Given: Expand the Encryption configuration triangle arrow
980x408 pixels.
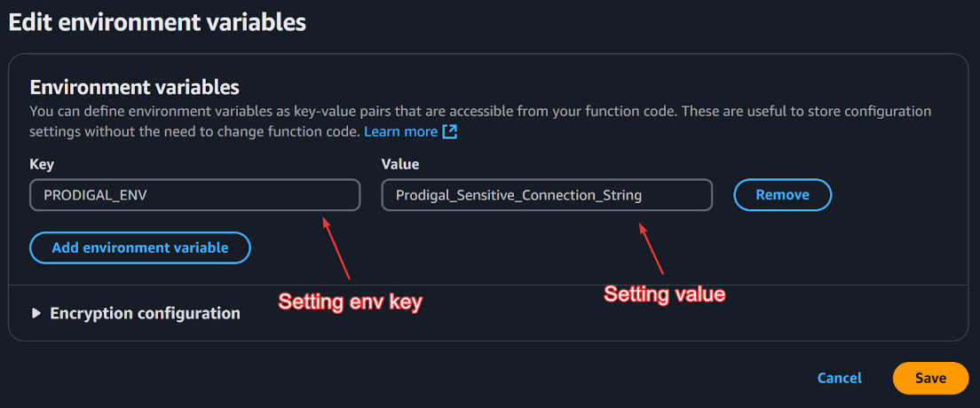Looking at the screenshot, I should pyautogui.click(x=36, y=313).
